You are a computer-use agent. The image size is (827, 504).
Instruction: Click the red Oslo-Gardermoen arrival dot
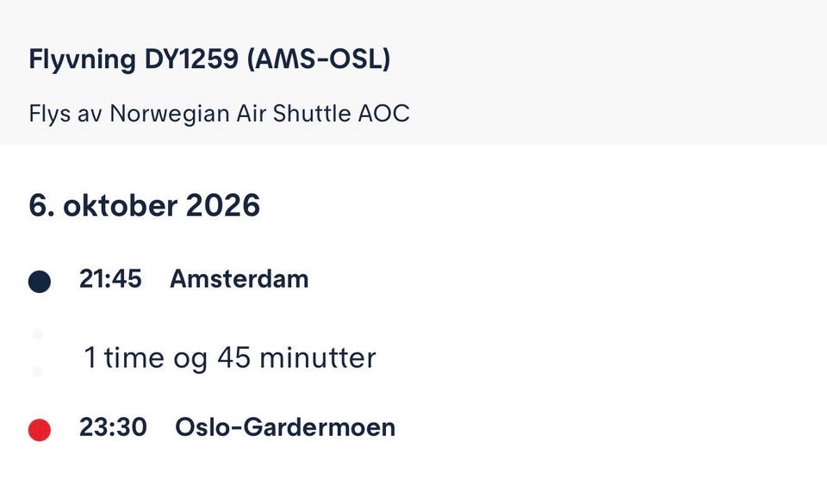coord(40,430)
